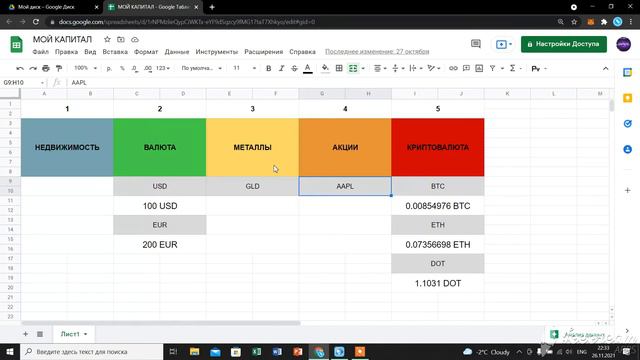
Task: Open the Вид menu
Action: 90,52
